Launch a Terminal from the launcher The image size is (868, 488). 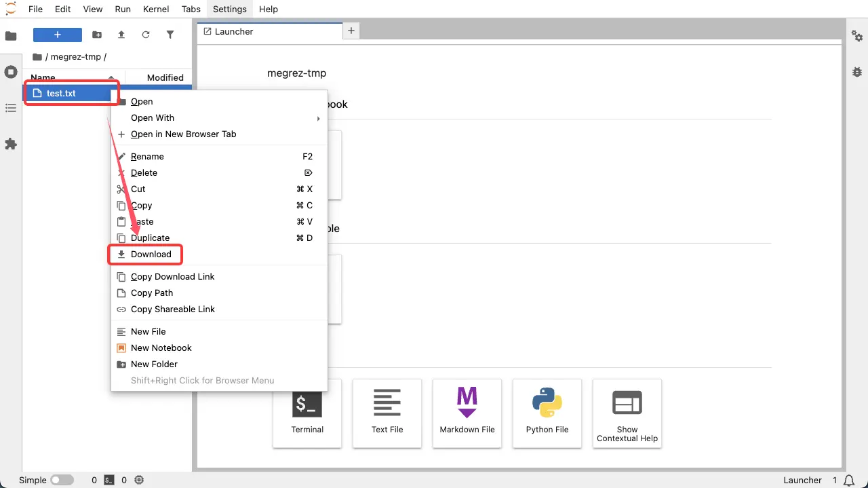(x=307, y=413)
